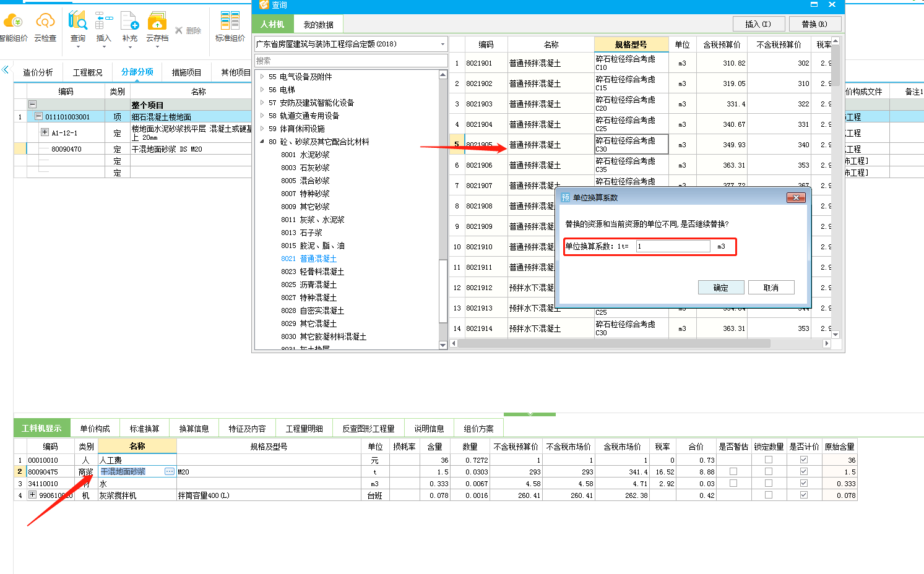Screen dimensions: 924x574
Task: Select result row with code 8021903
Action: pos(641,104)
